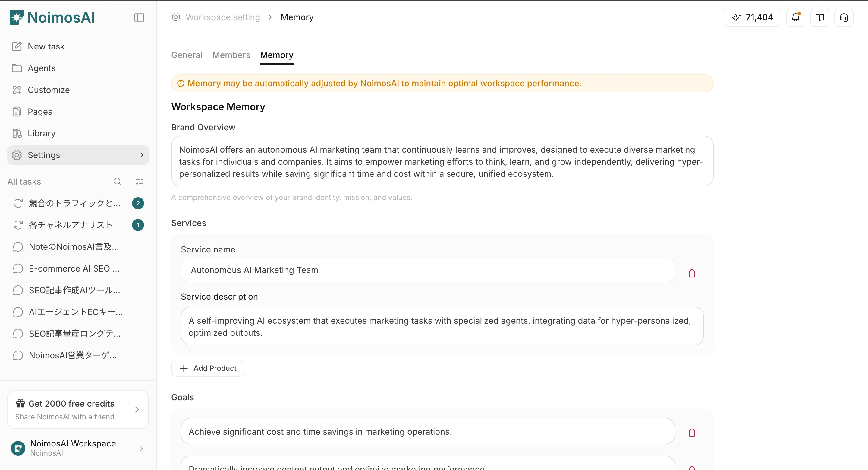Open notifications bell
Viewport: 868px width, 470px height.
[796, 17]
